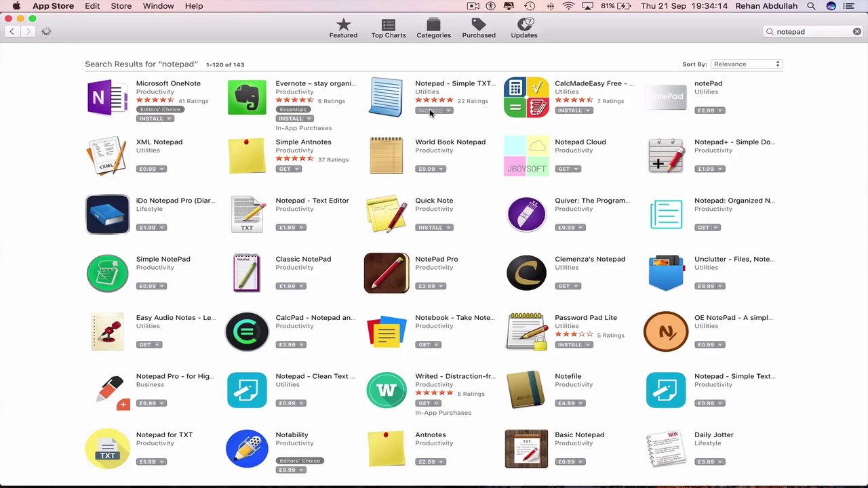Image resolution: width=868 pixels, height=488 pixels.
Task: Open Password Pad Lite icon
Action: (526, 331)
